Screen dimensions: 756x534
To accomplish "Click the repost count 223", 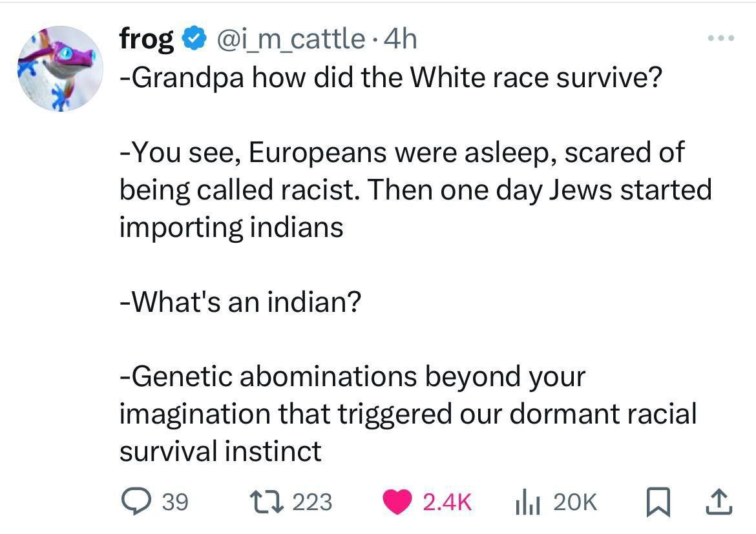I will [x=311, y=502].
